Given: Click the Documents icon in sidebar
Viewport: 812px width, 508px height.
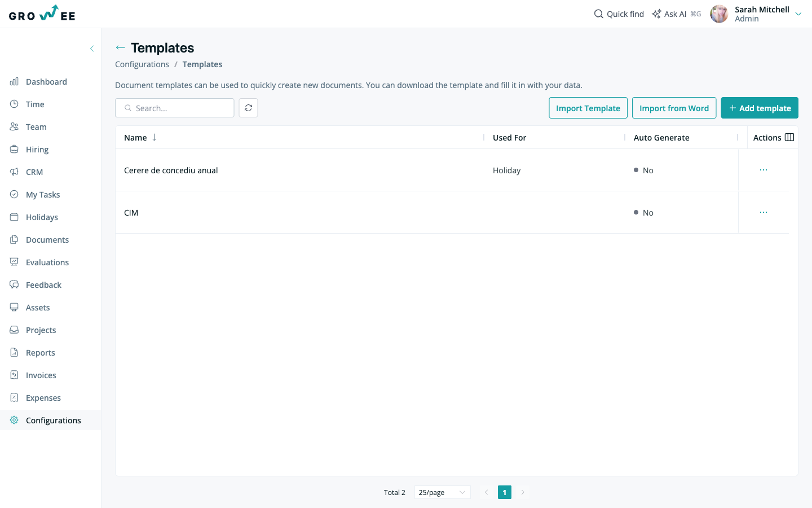Looking at the screenshot, I should (x=14, y=239).
